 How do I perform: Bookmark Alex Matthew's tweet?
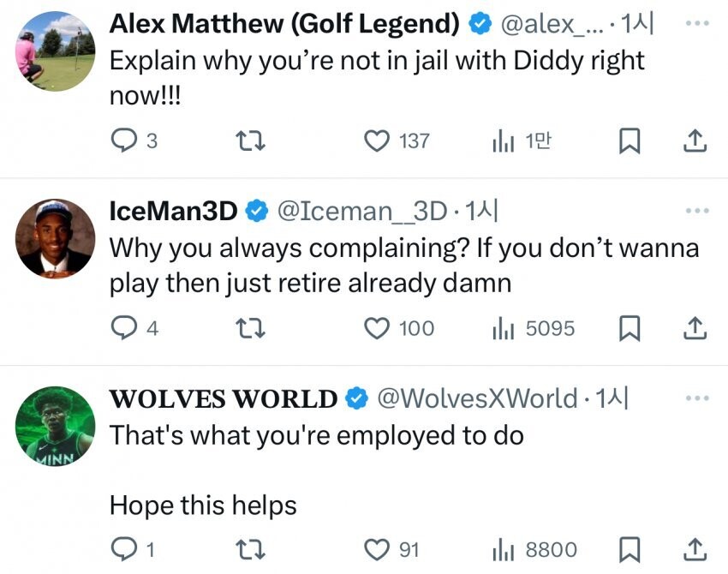[630, 141]
